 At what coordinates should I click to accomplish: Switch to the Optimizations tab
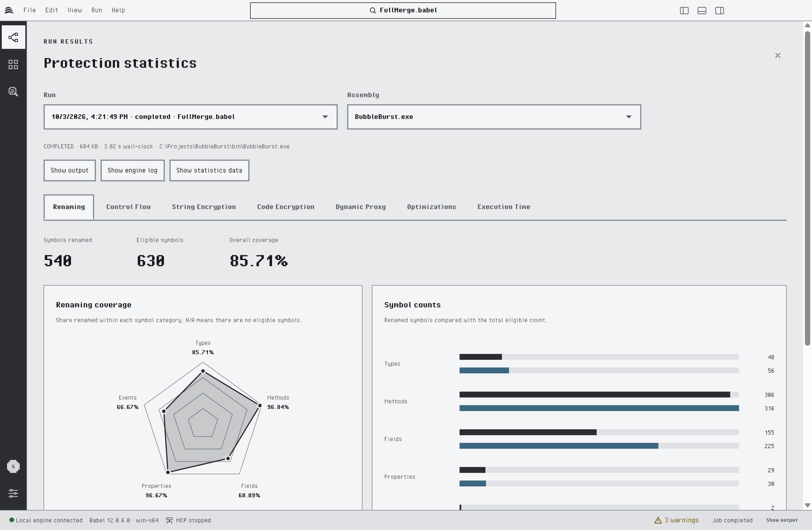tap(431, 207)
